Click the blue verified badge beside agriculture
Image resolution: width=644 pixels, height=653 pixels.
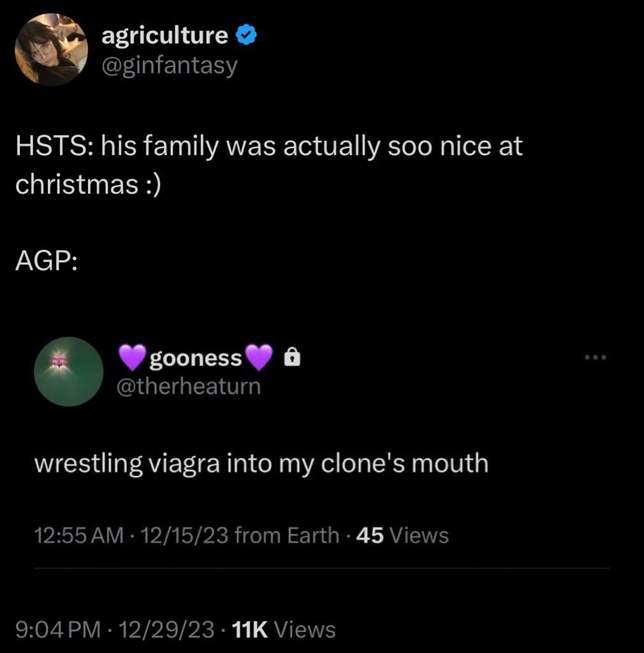tap(247, 37)
